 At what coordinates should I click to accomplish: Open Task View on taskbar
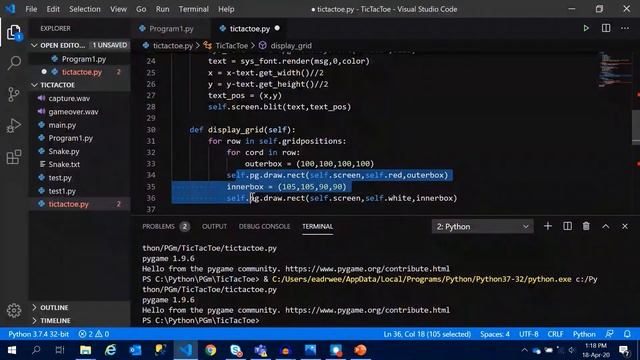click(60, 350)
